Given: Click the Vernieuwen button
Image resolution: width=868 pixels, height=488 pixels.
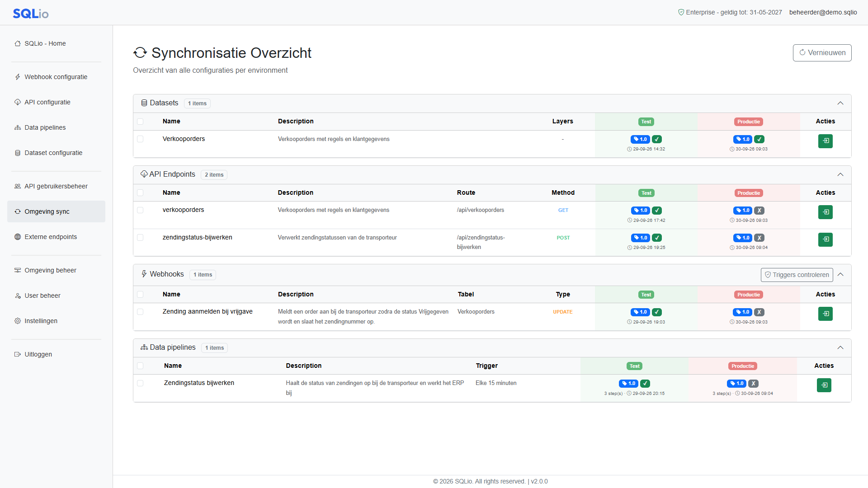Looking at the screenshot, I should [x=822, y=53].
